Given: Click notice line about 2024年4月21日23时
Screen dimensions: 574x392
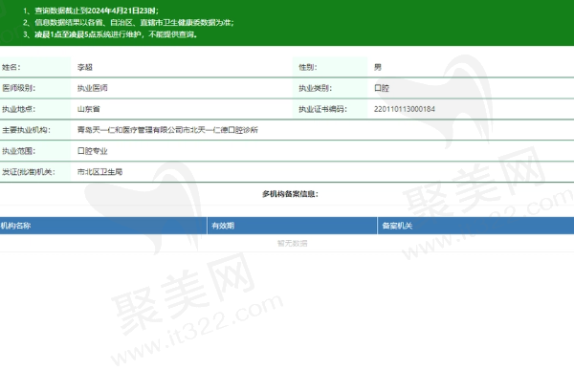Looking at the screenshot, I should pos(91,11).
